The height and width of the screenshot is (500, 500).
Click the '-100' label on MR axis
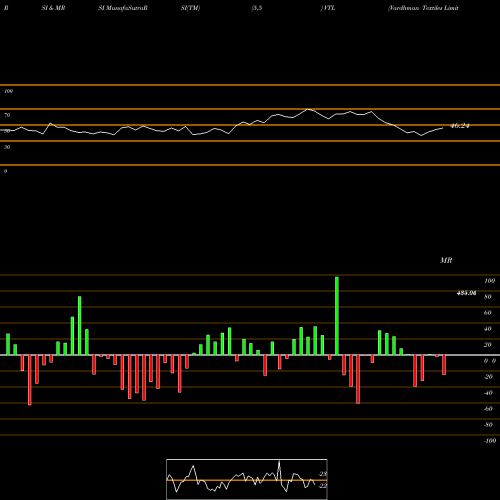490,441
